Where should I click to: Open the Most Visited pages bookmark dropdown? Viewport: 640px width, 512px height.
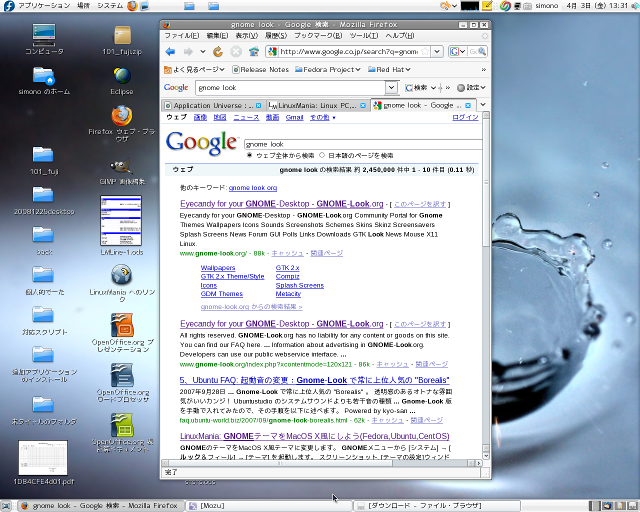click(x=194, y=70)
